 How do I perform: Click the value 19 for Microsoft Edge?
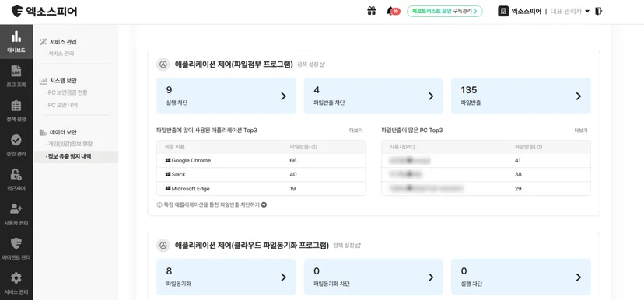click(x=292, y=188)
